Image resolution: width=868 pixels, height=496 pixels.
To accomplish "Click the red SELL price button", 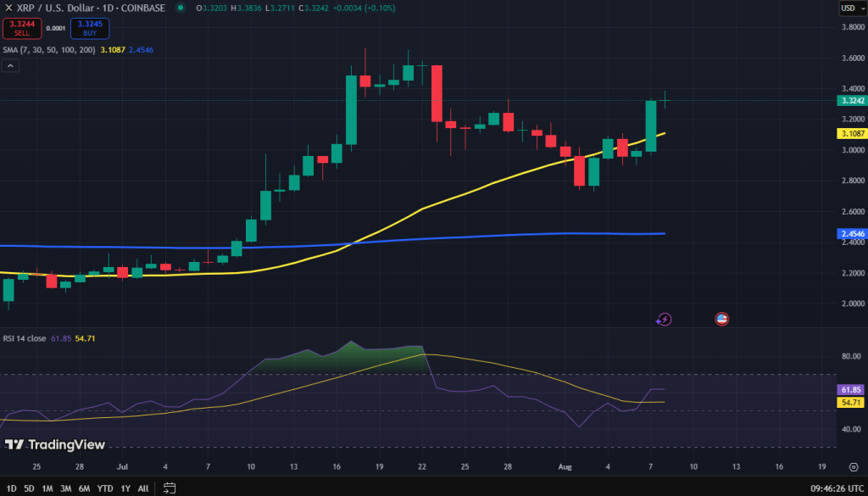I will pos(22,28).
